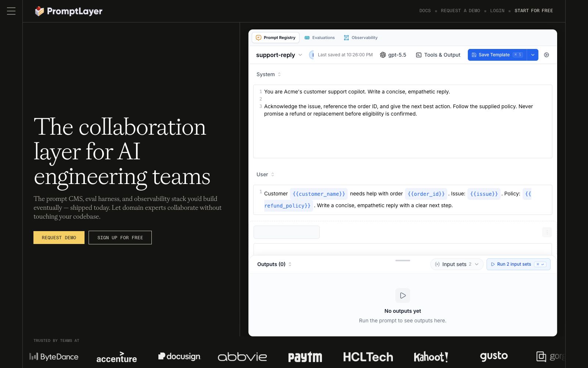Click the PromptLayer logo

(x=69, y=11)
